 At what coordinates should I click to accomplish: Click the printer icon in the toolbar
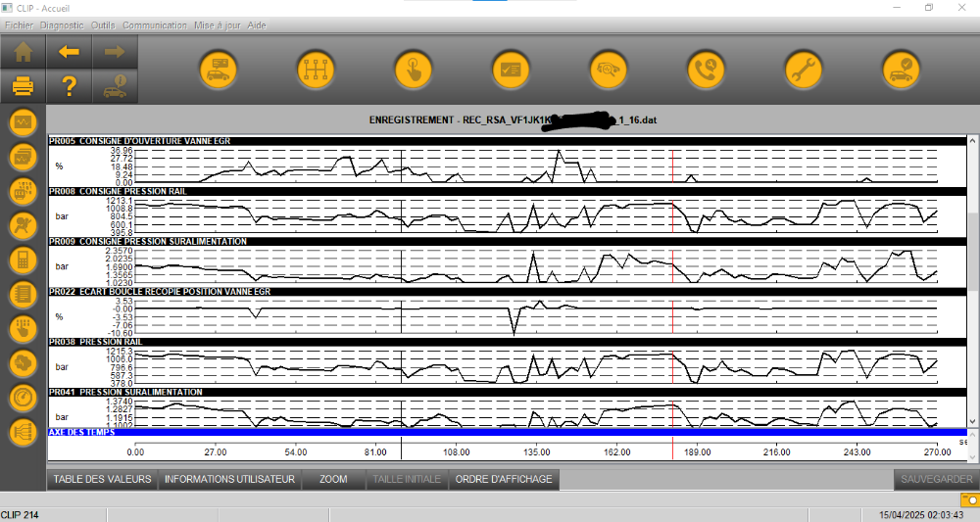pos(23,86)
